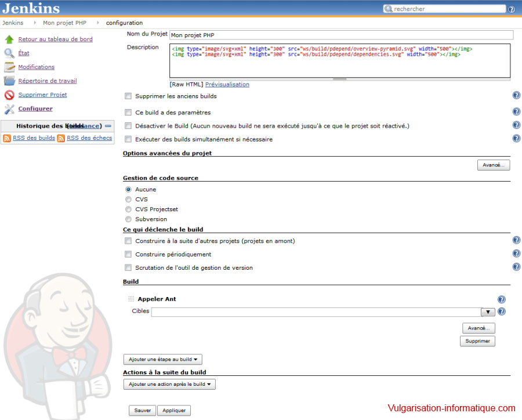The height and width of the screenshot is (420, 522).
Task: Select the Aucune source option
Action: click(128, 190)
